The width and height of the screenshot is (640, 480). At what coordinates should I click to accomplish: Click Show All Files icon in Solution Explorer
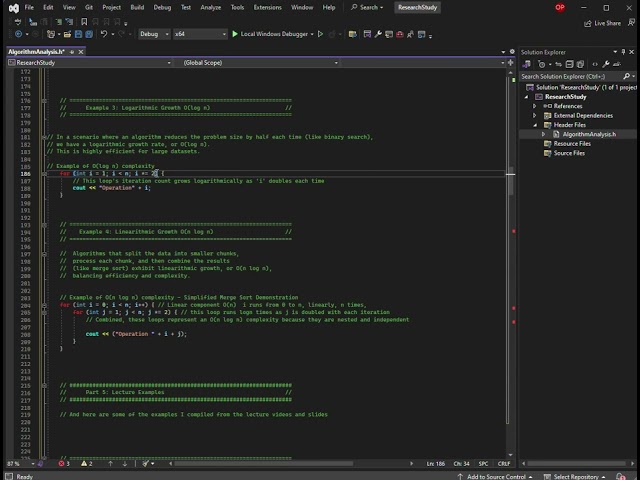pyautogui.click(x=580, y=64)
